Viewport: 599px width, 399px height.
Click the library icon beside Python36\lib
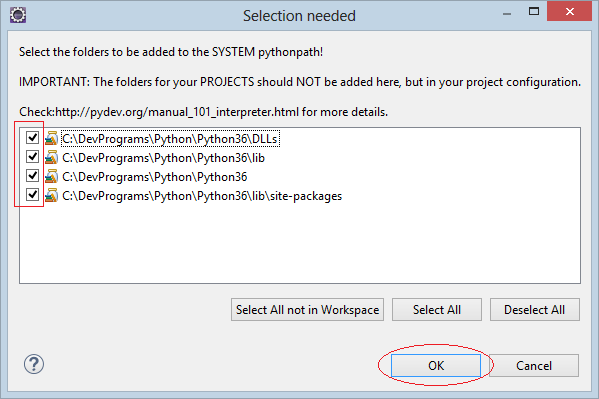pos(51,157)
